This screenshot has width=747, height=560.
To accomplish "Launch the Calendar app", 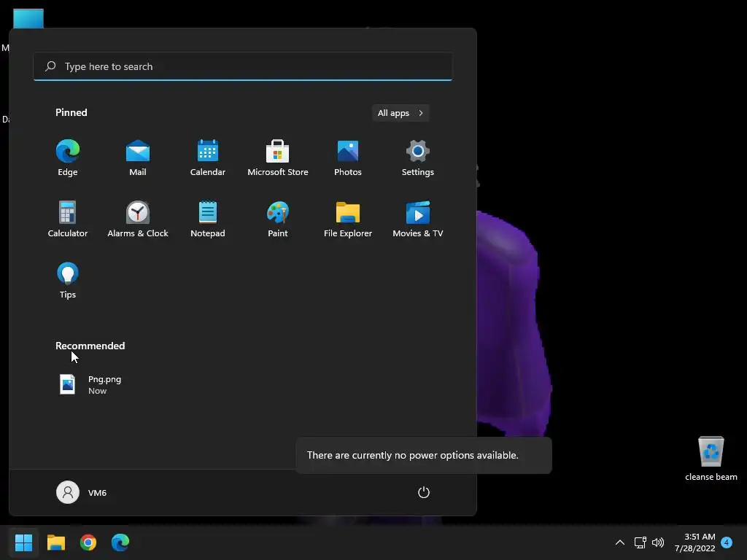I will click(208, 157).
